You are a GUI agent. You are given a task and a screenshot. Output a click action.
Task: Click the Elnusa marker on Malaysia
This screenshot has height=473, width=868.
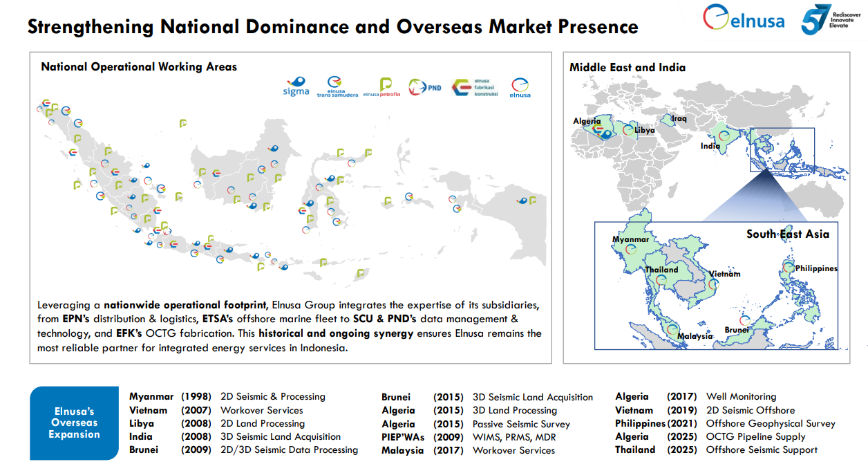click(x=672, y=330)
